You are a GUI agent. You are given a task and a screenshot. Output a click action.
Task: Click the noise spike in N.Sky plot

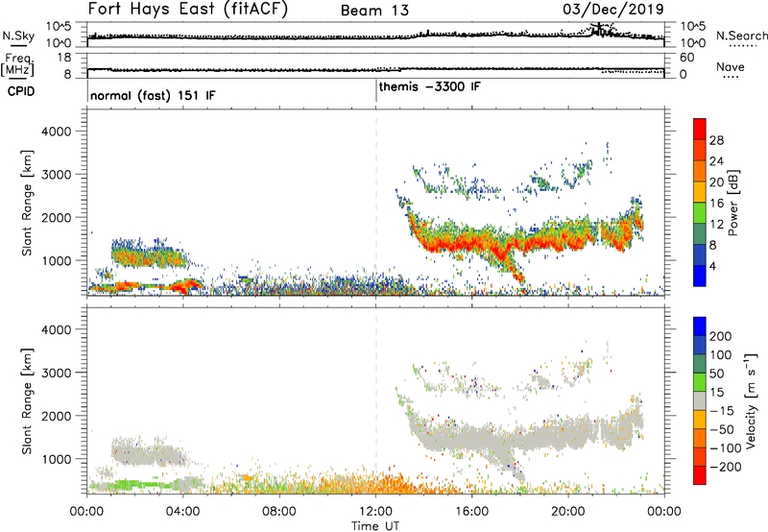[x=597, y=29]
